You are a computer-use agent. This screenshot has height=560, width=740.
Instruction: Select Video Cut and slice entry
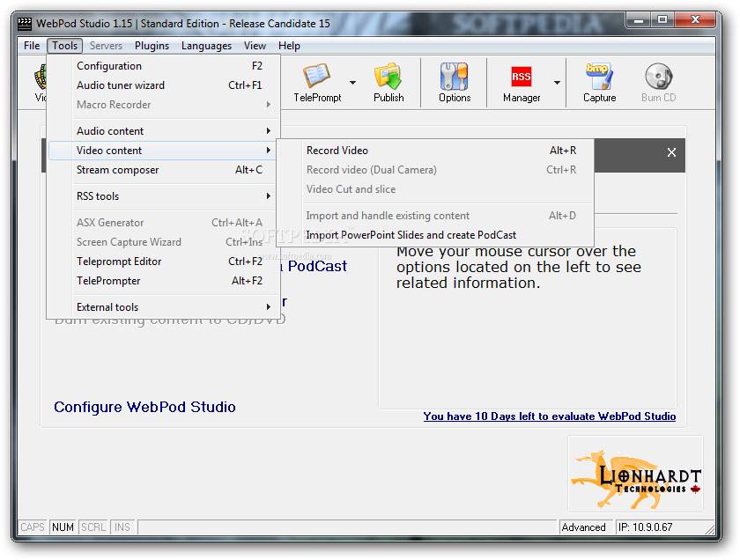click(x=434, y=189)
